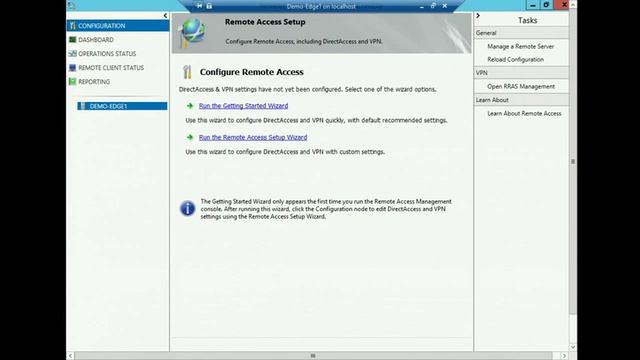640x360 pixels.
Task: Click the Reporting icon in sidebar
Action: tap(72, 82)
